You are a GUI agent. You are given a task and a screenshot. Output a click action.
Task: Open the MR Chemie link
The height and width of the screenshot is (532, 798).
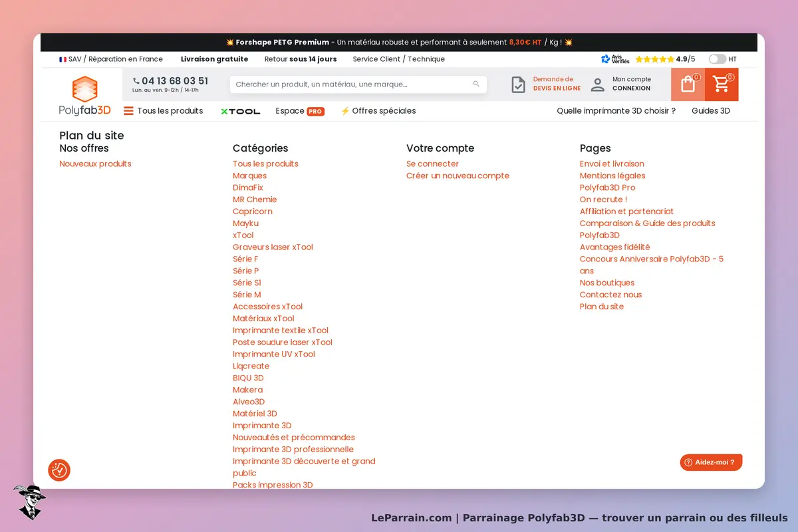(x=255, y=199)
